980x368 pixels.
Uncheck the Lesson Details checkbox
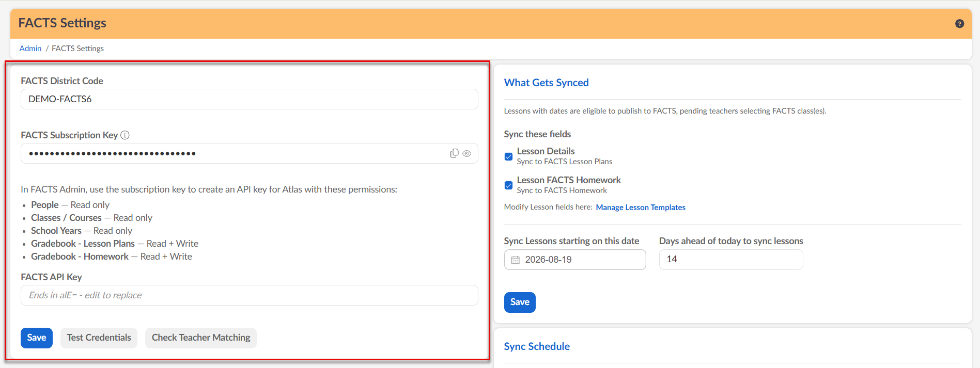(x=508, y=156)
